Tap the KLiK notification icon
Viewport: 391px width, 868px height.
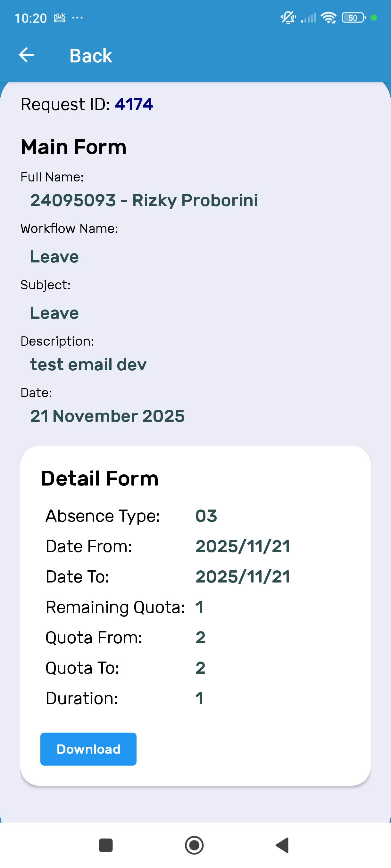pyautogui.click(x=60, y=18)
